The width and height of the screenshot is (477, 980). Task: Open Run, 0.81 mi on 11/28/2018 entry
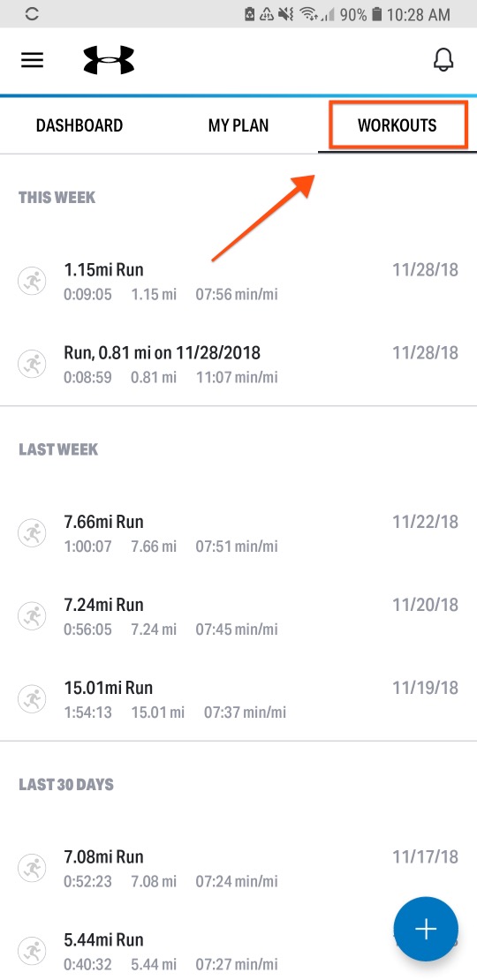[238, 365]
